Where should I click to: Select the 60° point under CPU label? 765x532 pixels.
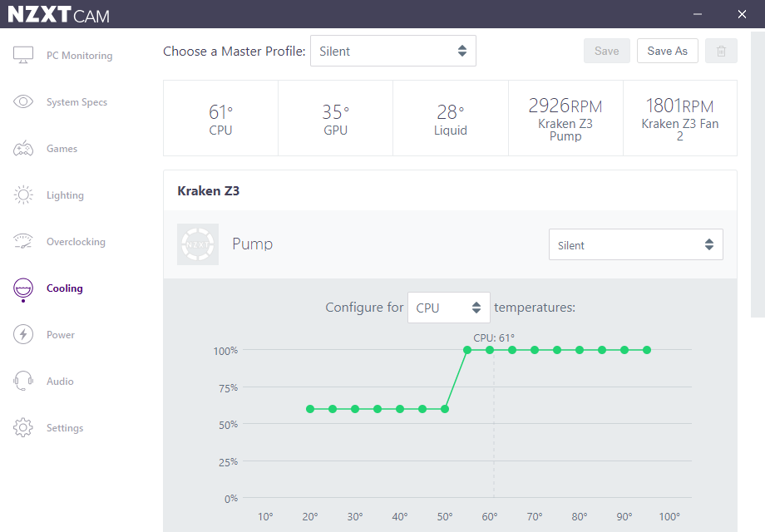click(x=490, y=350)
